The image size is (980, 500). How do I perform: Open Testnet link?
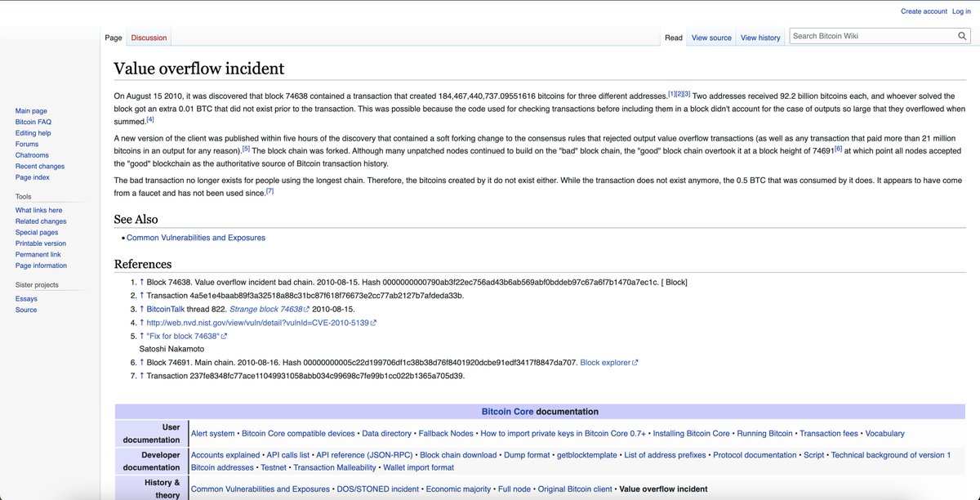(274, 467)
